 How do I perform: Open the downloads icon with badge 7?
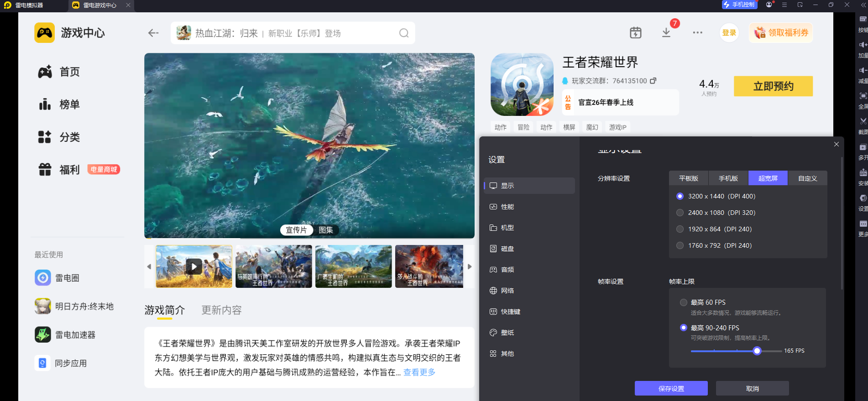(666, 33)
